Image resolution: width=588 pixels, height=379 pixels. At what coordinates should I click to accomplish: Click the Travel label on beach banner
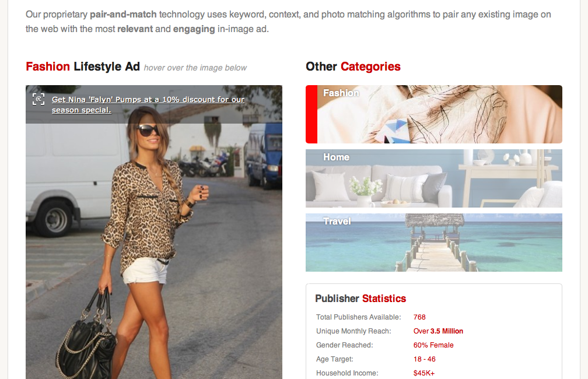point(337,221)
